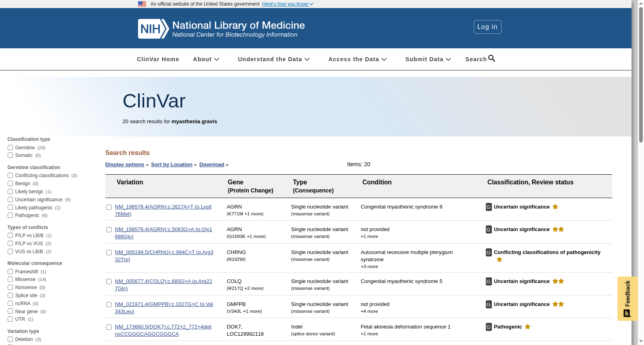Click the review star for c.2627A>T row

tap(555, 207)
